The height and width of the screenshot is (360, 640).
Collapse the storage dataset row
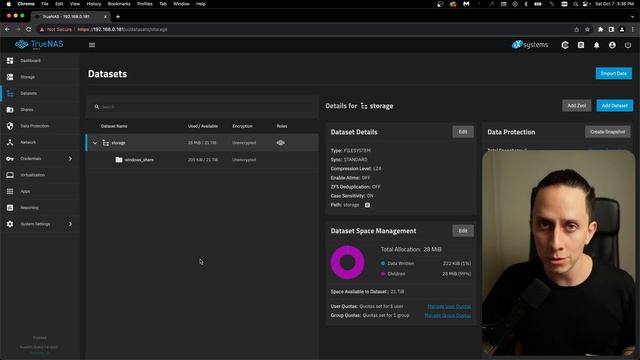point(95,143)
